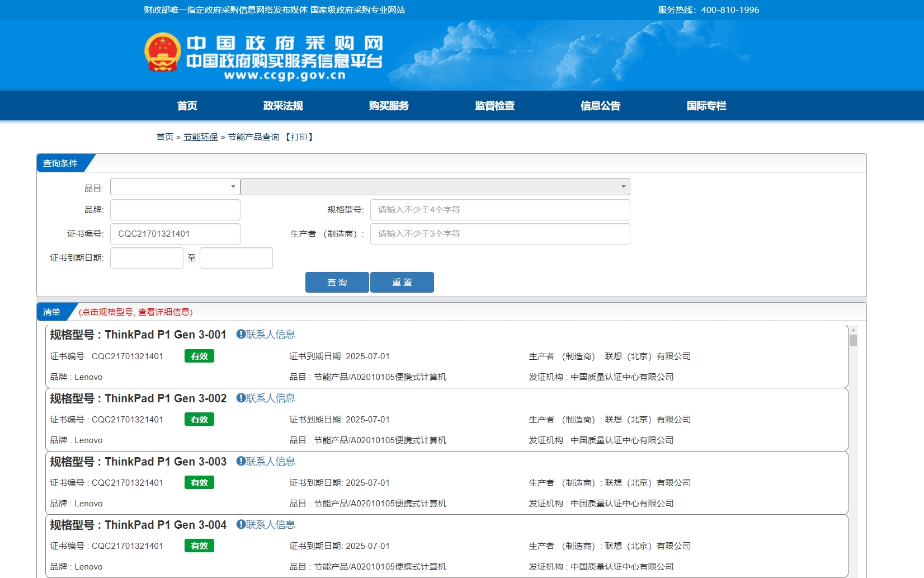Image resolution: width=924 pixels, height=578 pixels.
Task: Click the national emblem logo icon
Action: (x=163, y=53)
